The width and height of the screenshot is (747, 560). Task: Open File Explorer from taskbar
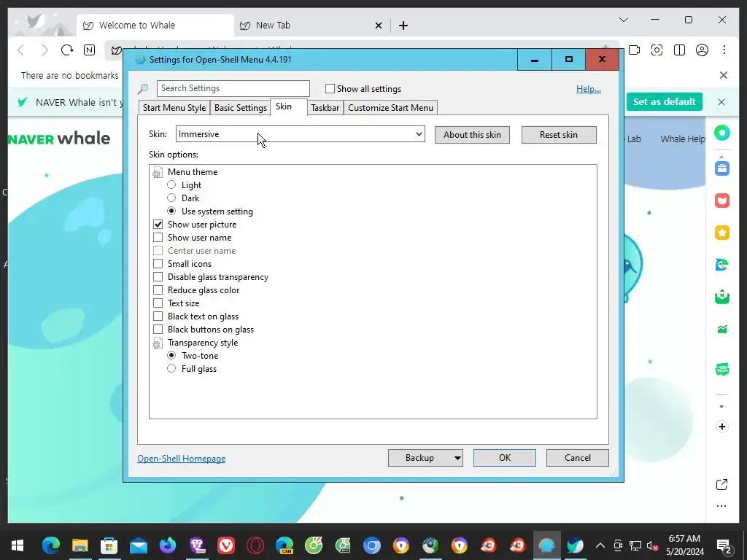click(x=80, y=545)
